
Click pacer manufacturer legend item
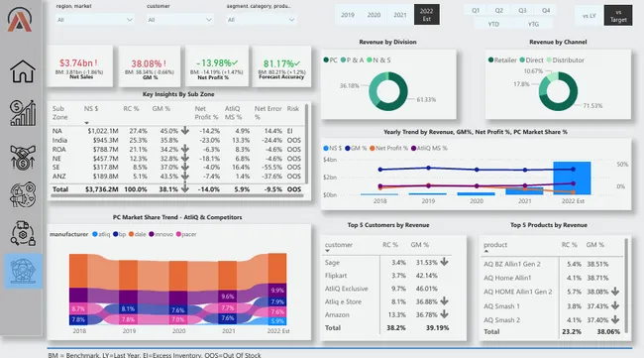pos(186,234)
